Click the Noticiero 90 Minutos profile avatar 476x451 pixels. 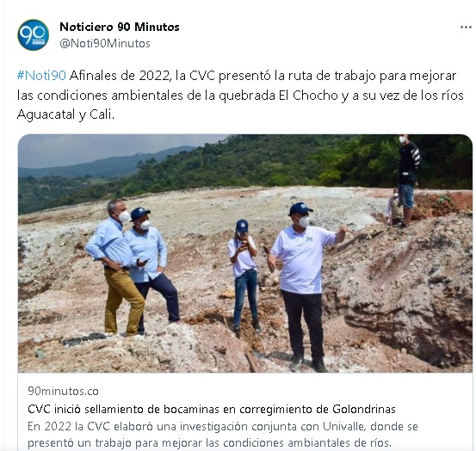click(x=34, y=35)
